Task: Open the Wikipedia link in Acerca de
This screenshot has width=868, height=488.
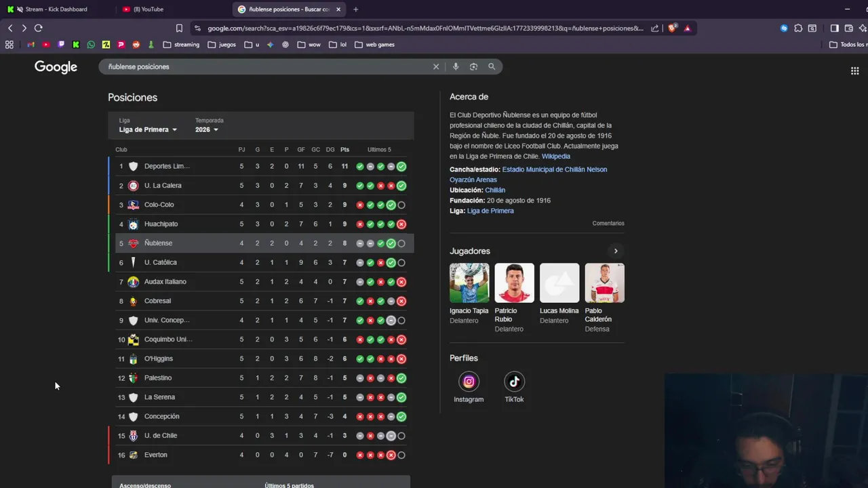Action: 555,157
